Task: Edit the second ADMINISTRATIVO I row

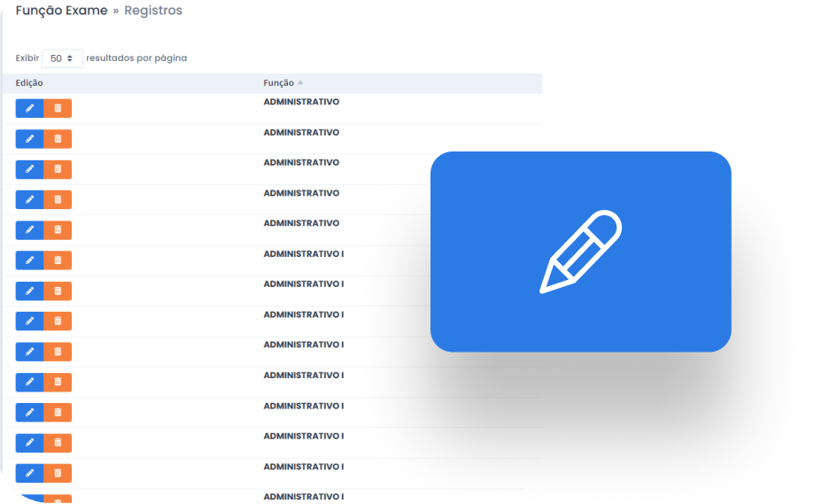Action: [29, 291]
